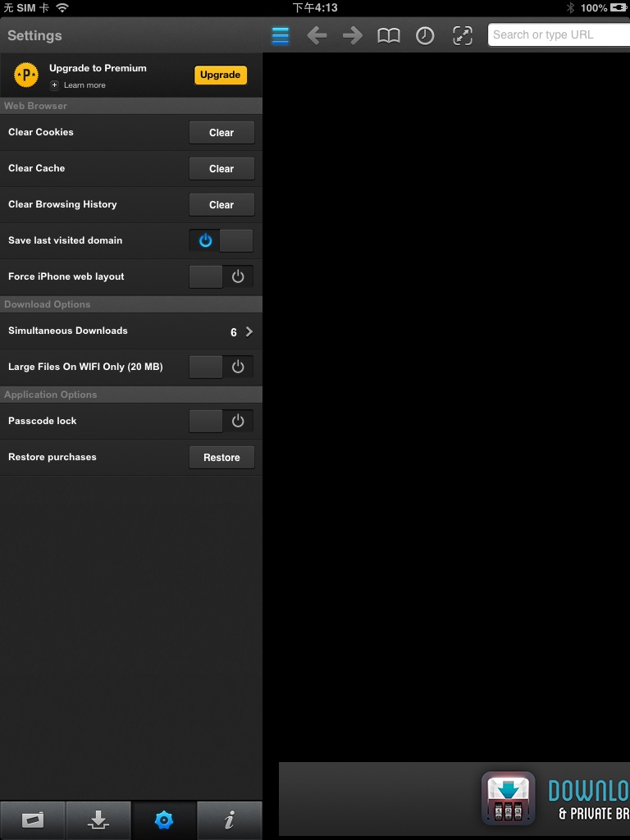Switch to the files folder tab

[33, 819]
